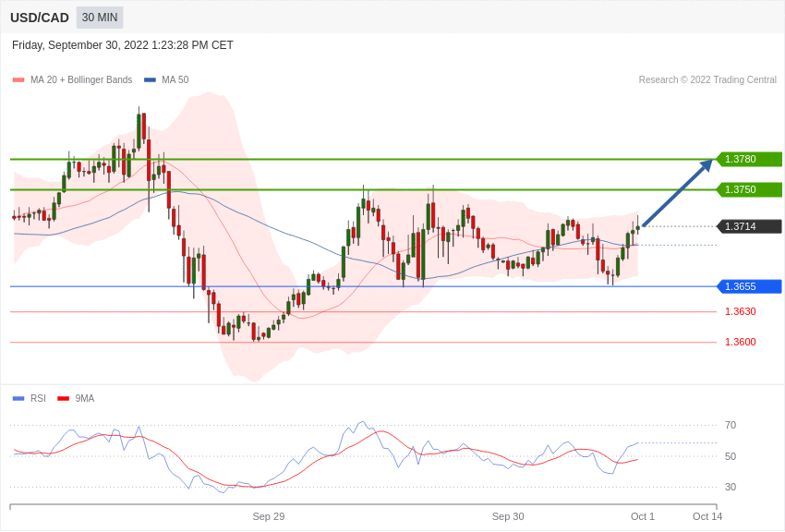Viewport: 785px width, 532px height.
Task: Click the Oct 14 date axis label
Action: 707,516
